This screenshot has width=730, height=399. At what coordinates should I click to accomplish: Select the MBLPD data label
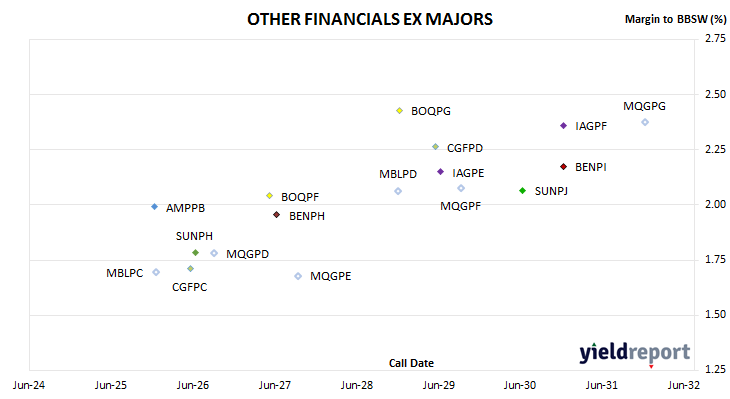coord(398,174)
